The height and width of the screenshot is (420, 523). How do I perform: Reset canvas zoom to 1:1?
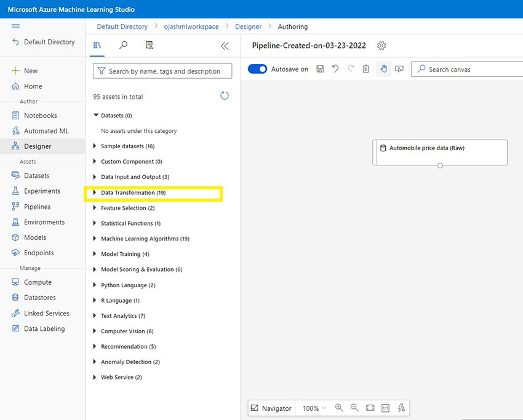385,408
